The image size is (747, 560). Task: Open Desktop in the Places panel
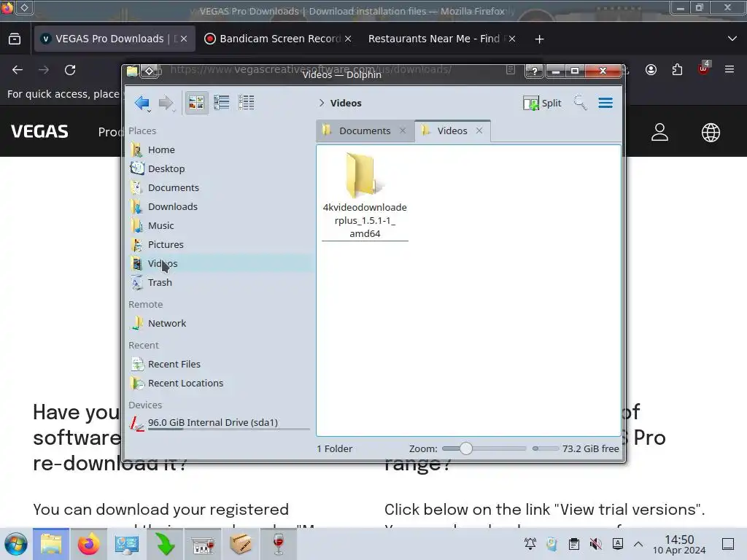[x=166, y=168]
